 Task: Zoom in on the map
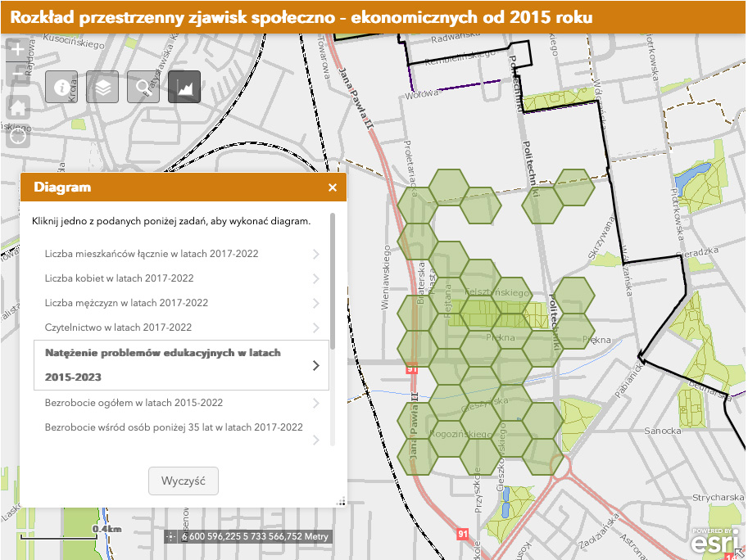[18, 49]
